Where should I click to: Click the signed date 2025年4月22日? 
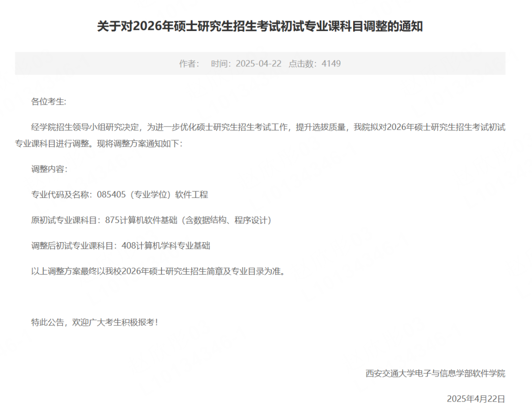tap(476, 399)
